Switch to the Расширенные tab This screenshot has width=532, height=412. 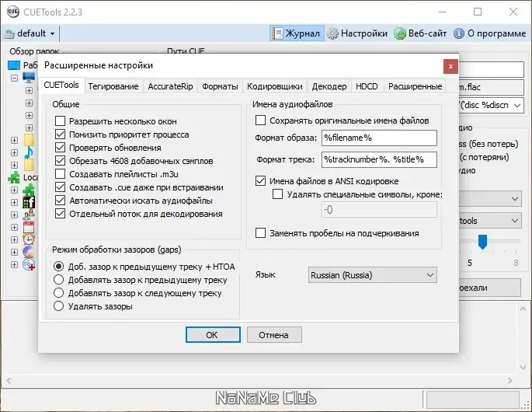click(x=415, y=86)
